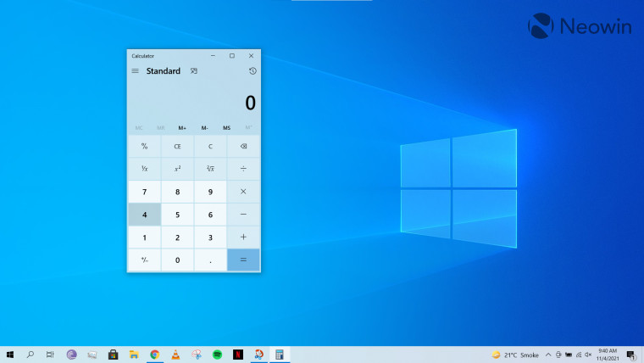Open the Action Center notifications icon
The image size is (644, 363).
point(631,355)
